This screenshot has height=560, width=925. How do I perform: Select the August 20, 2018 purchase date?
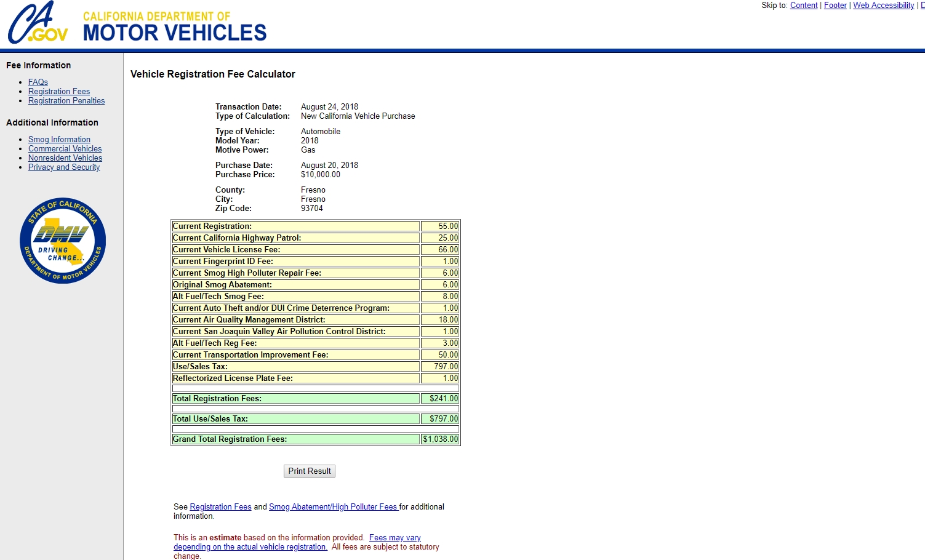pyautogui.click(x=329, y=166)
